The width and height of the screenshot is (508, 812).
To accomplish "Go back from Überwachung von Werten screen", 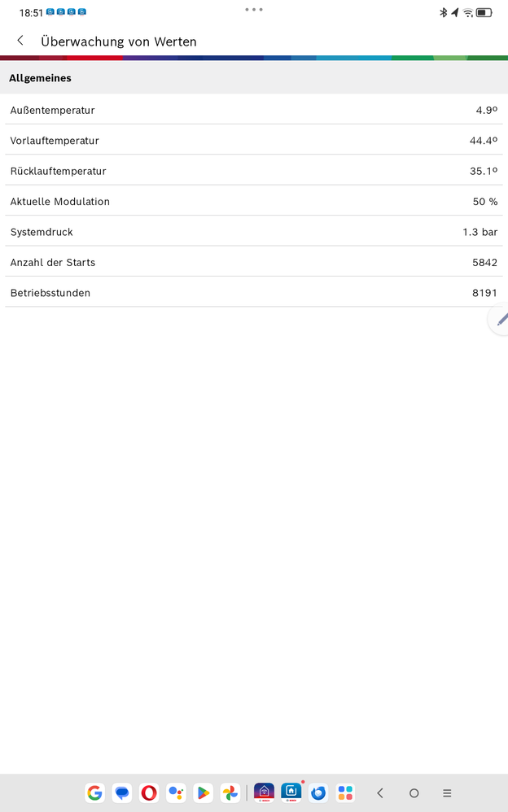I will [20, 41].
